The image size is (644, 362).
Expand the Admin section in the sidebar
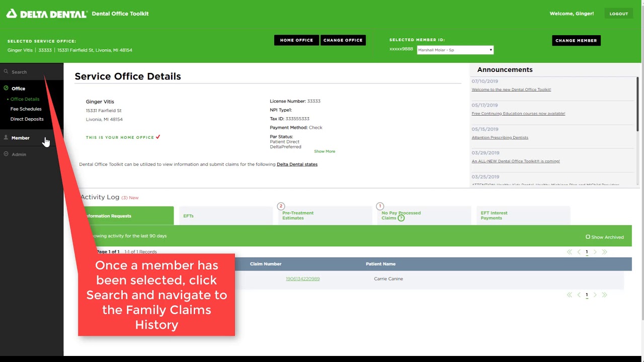(x=19, y=154)
